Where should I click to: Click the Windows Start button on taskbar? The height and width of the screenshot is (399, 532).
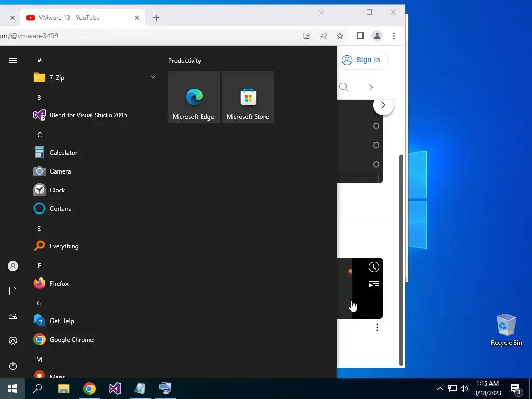coord(12,389)
